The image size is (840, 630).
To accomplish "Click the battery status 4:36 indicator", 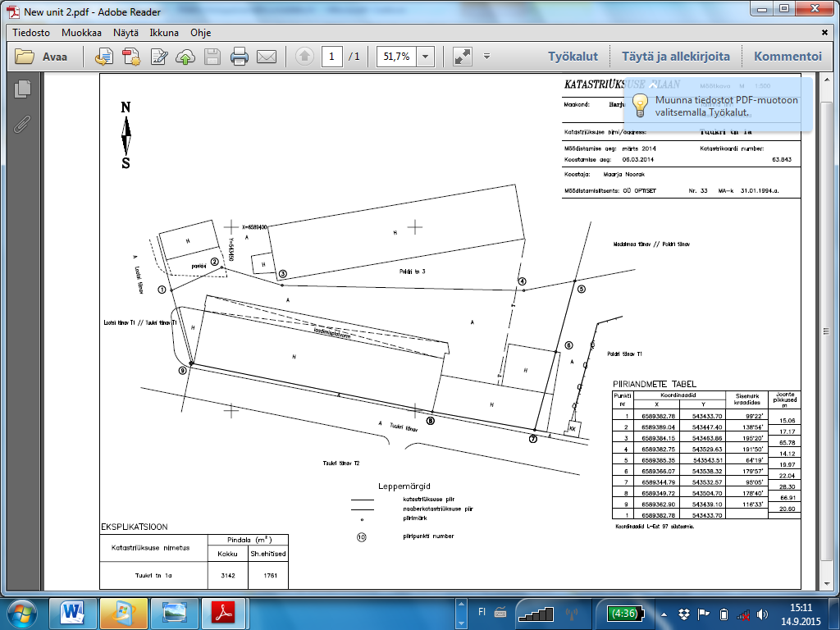I will click(625, 614).
